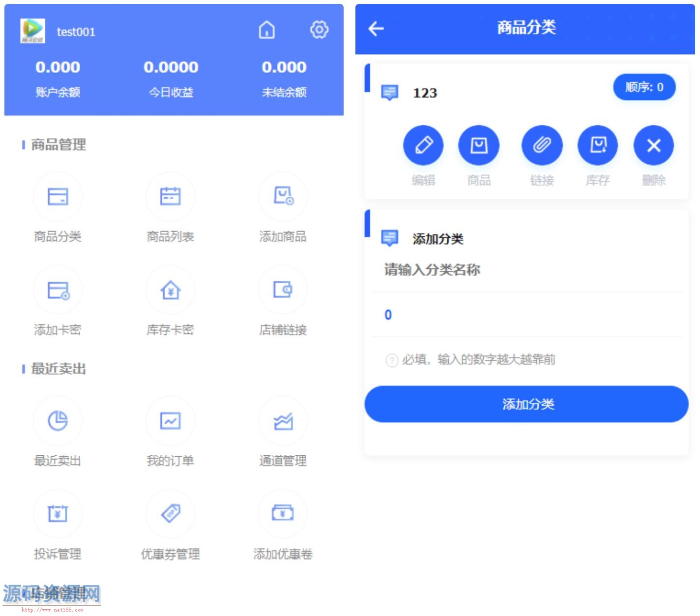Click the 必填，输入的数字越大越靠前 hint text
The height and width of the screenshot is (616, 700).
click(479, 360)
